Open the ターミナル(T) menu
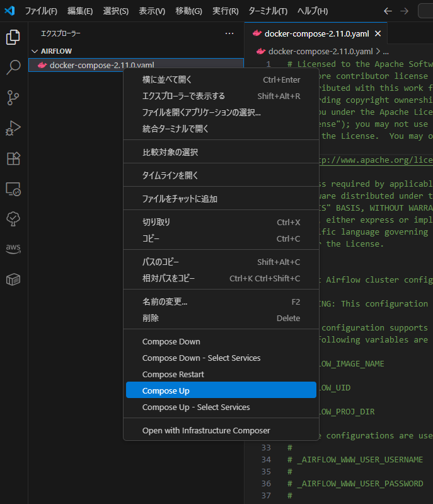The width and height of the screenshot is (433, 504). point(268,11)
